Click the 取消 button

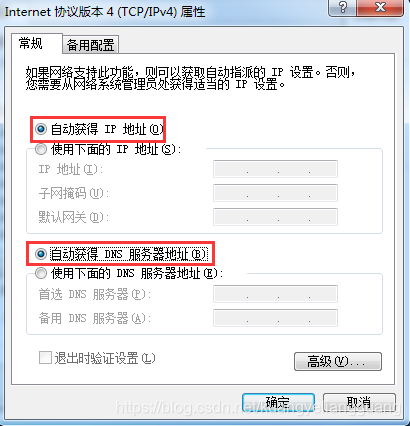coord(359,403)
